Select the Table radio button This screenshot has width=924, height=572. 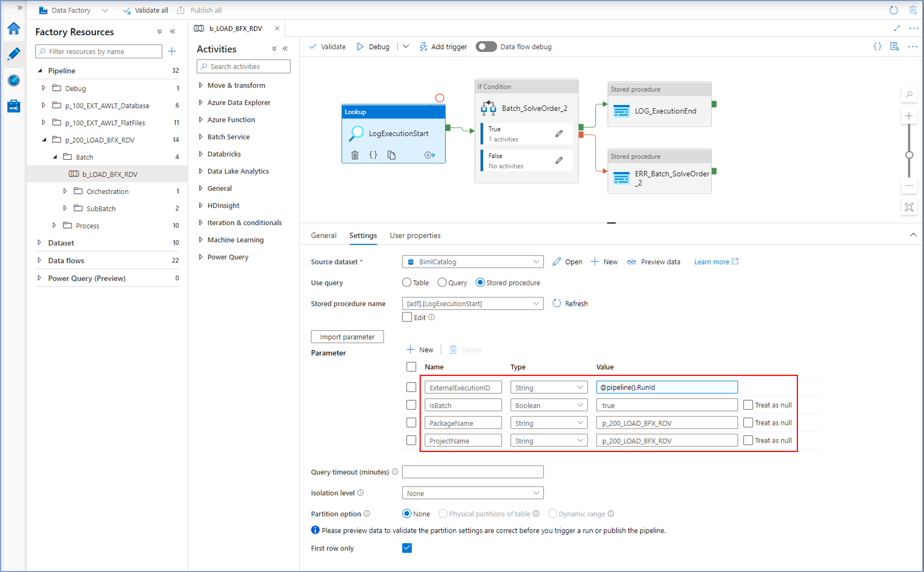[406, 283]
